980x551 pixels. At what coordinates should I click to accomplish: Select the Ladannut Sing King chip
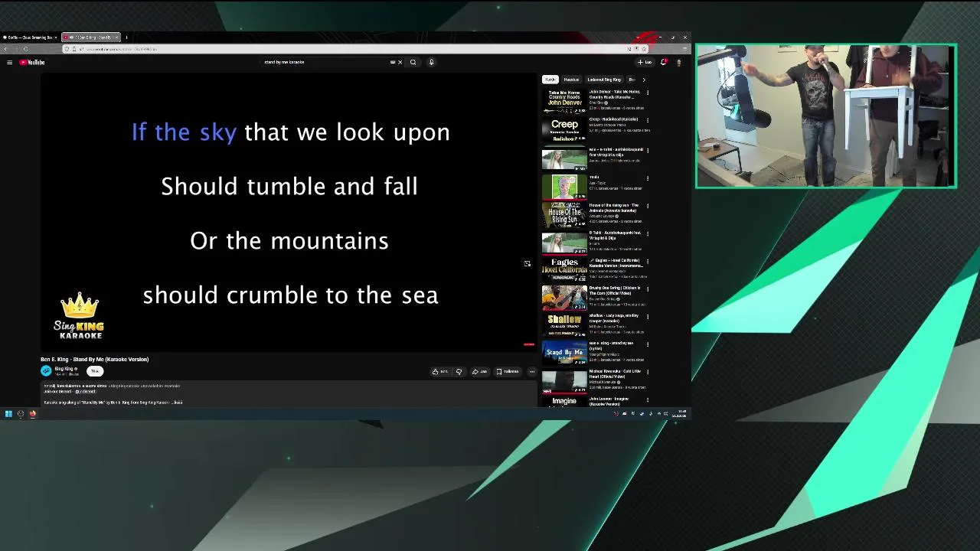pos(603,80)
